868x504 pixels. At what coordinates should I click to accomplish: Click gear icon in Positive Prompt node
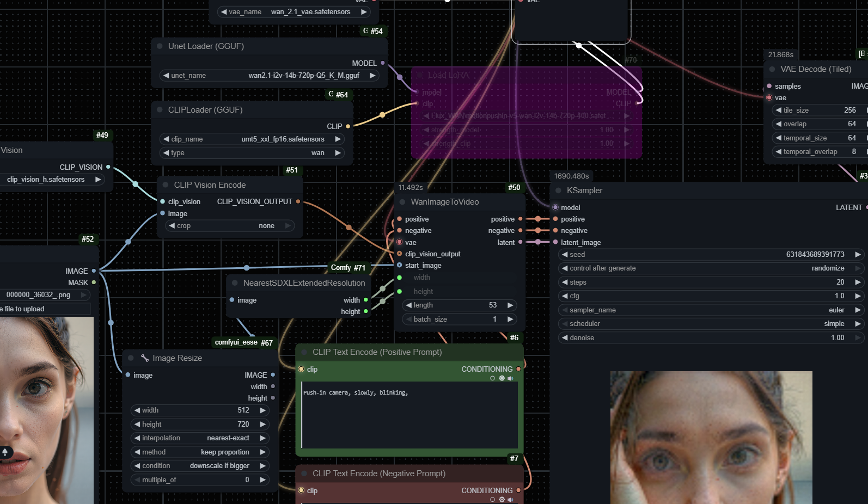[502, 378]
